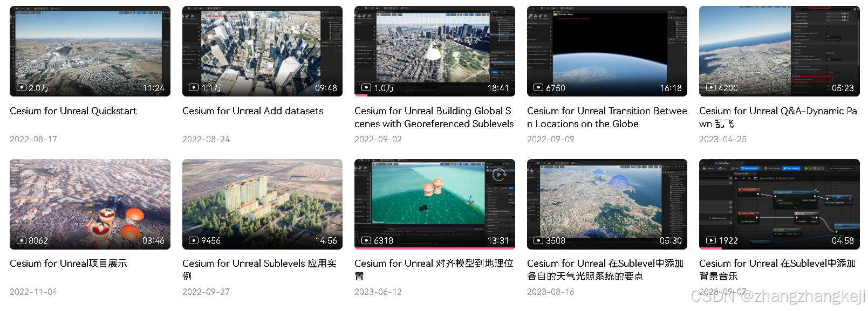Screen dimensions: 868x311
Task: Click the play count icon beside 1.1万
Action: coord(194,88)
